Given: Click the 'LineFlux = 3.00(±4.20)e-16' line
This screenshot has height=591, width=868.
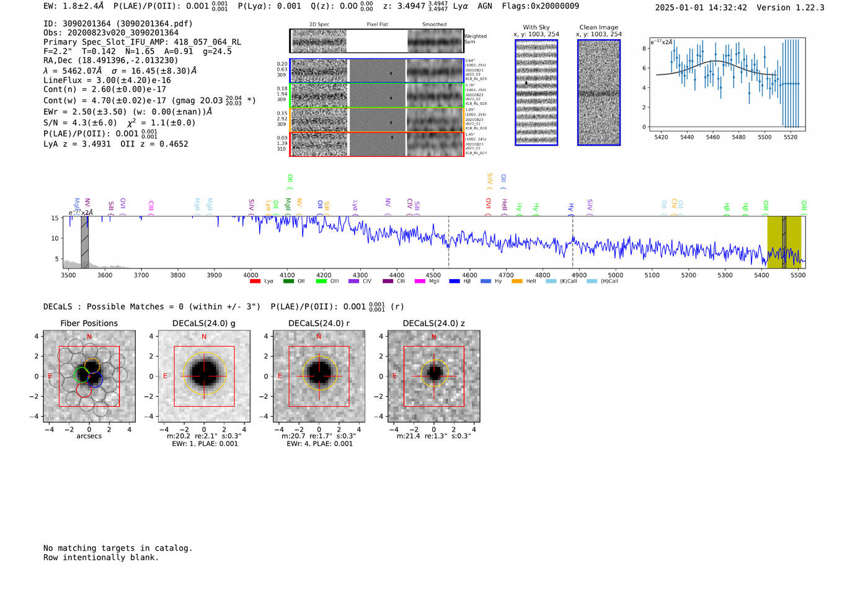Looking at the screenshot, I should pyautogui.click(x=107, y=80).
